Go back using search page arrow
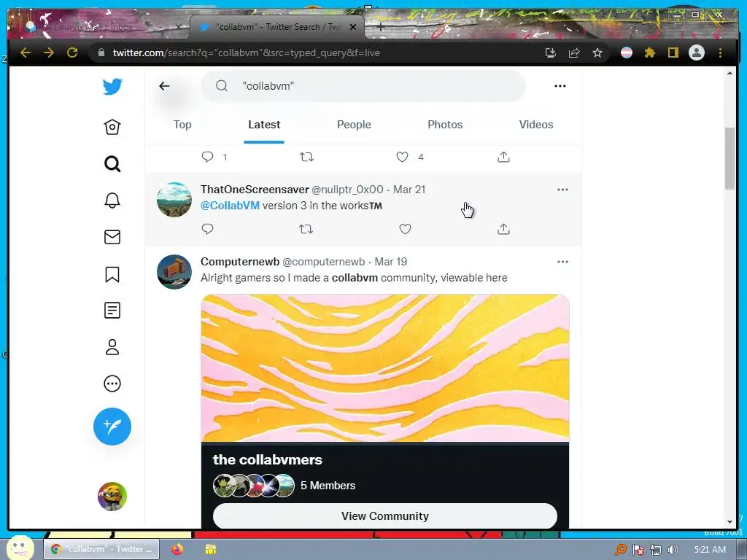The image size is (747, 560). [x=164, y=86]
